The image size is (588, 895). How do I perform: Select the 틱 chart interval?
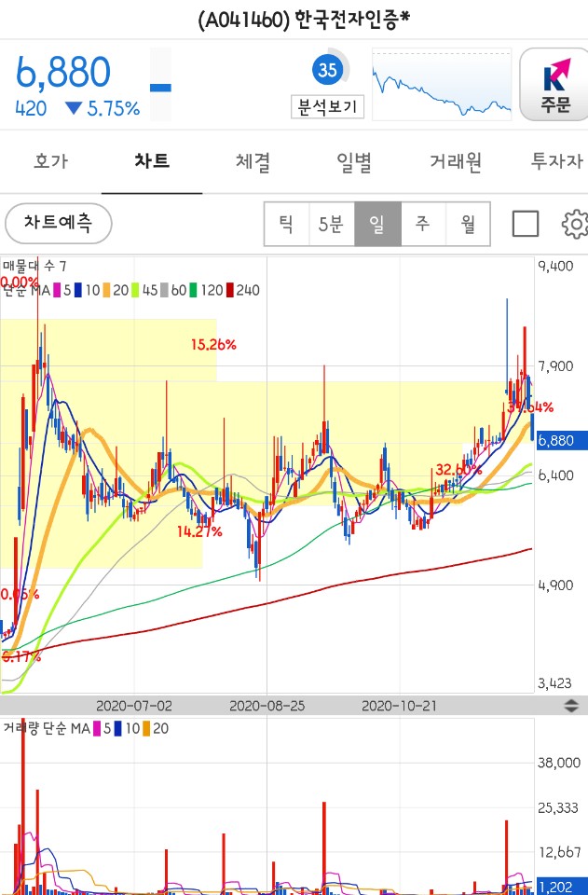pos(286,224)
